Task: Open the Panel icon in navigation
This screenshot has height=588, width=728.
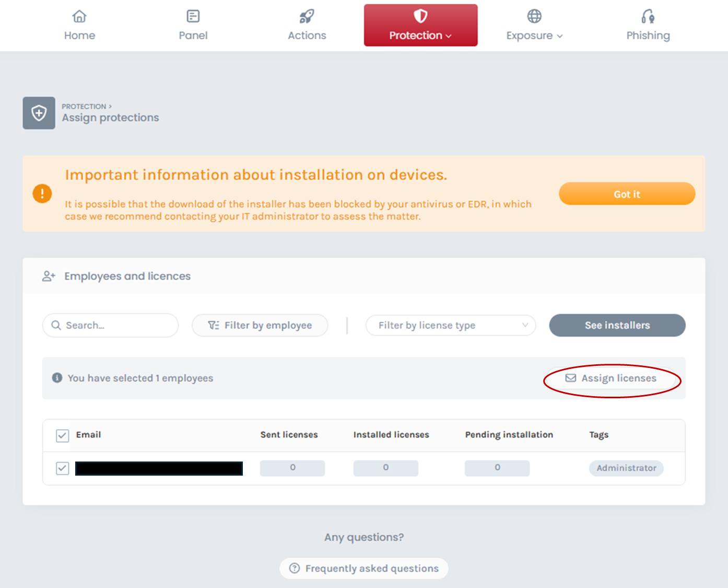Action: pos(193,17)
